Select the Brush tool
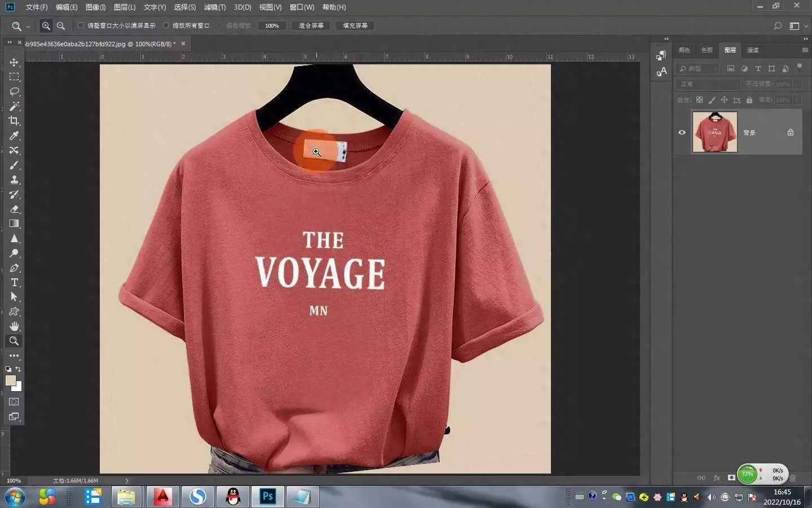812x508 pixels. 14,165
